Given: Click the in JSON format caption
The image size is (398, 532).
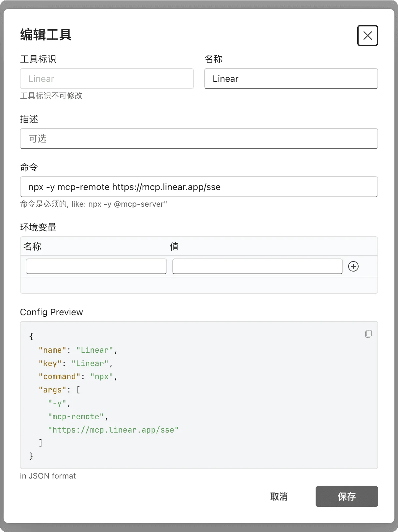Looking at the screenshot, I should click(48, 476).
